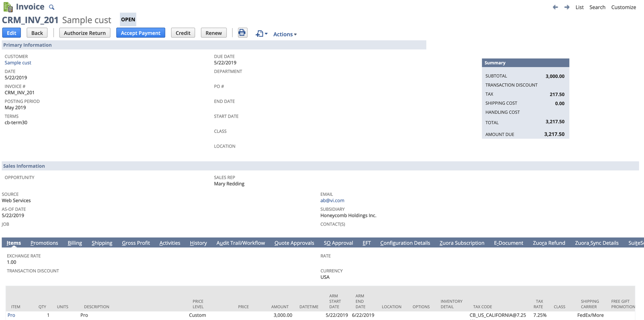This screenshot has height=320, width=644.
Task: Click the Accept Payment button
Action: pos(140,33)
